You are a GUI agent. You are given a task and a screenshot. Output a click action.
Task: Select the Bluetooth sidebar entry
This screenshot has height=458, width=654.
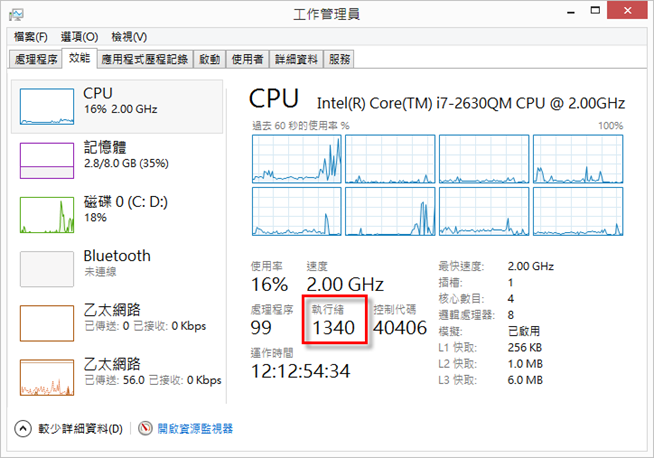point(46,268)
